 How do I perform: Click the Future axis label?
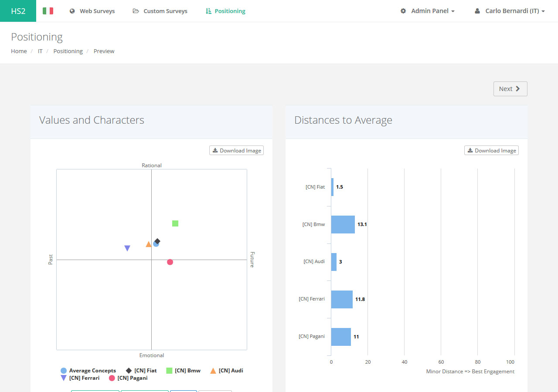(x=252, y=260)
